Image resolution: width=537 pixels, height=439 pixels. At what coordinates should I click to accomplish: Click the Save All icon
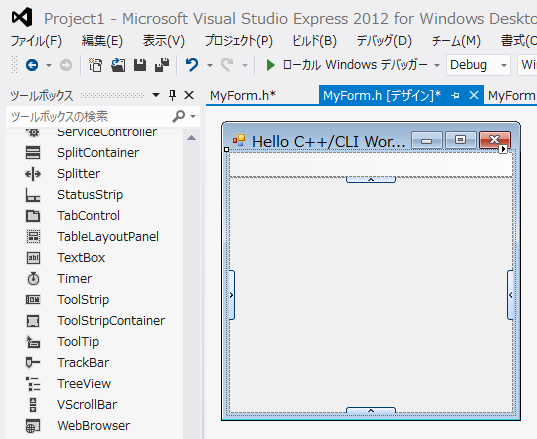point(162,65)
